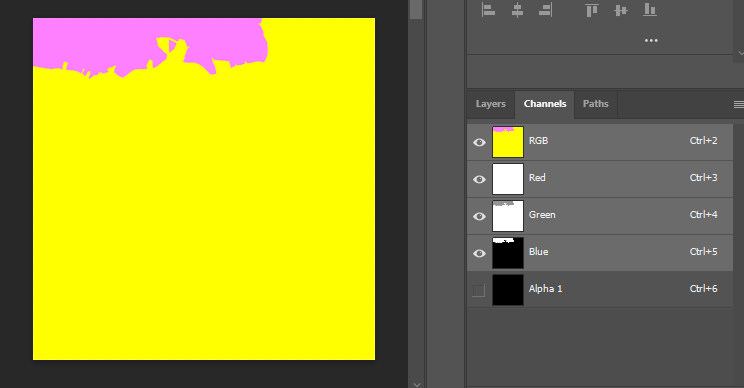
Task: Switch to the Paths tab
Action: click(x=595, y=104)
